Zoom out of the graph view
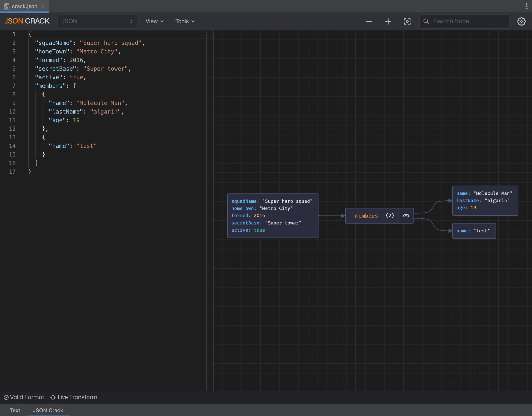 point(369,21)
